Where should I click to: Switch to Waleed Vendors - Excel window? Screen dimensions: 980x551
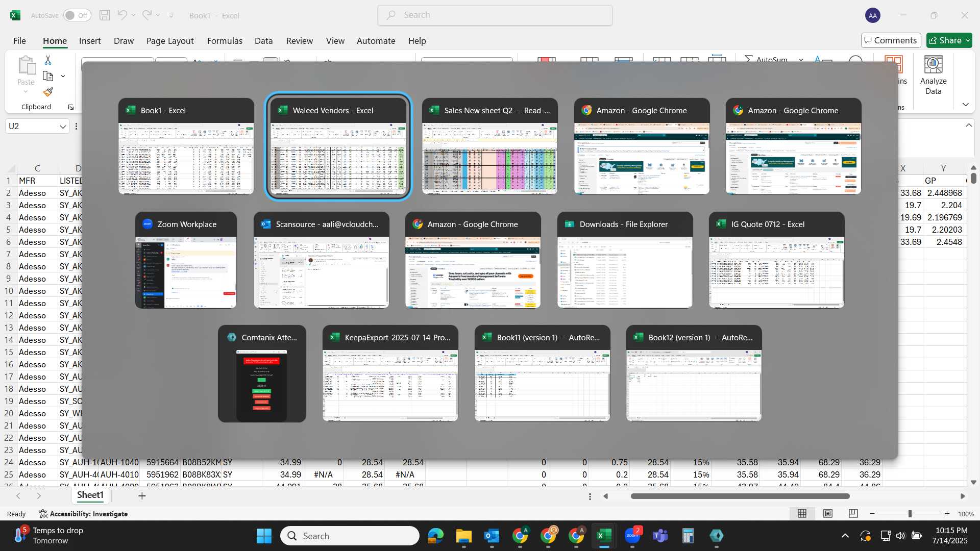point(338,146)
